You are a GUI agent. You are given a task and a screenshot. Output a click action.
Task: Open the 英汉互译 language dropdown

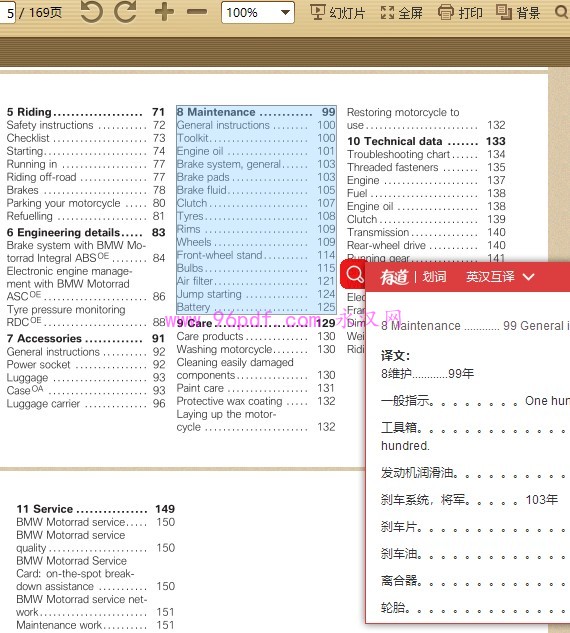pyautogui.click(x=500, y=277)
